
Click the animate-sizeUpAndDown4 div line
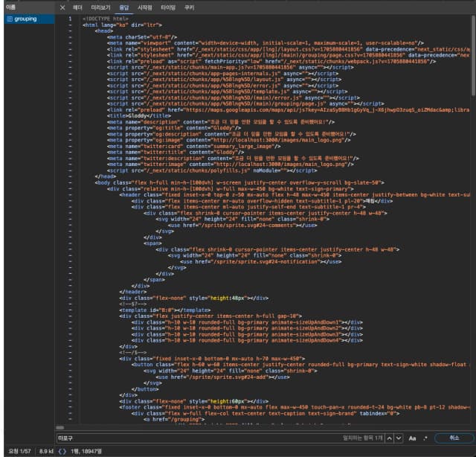[247, 340]
